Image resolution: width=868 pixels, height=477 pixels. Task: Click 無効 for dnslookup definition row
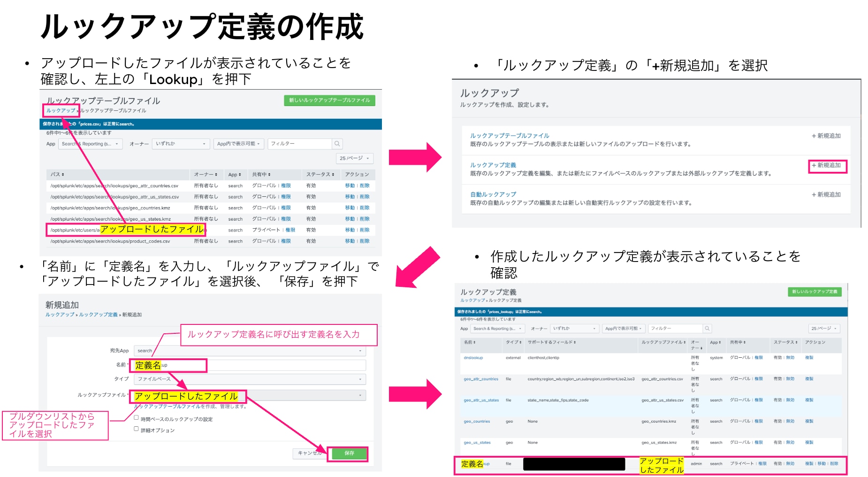point(790,358)
